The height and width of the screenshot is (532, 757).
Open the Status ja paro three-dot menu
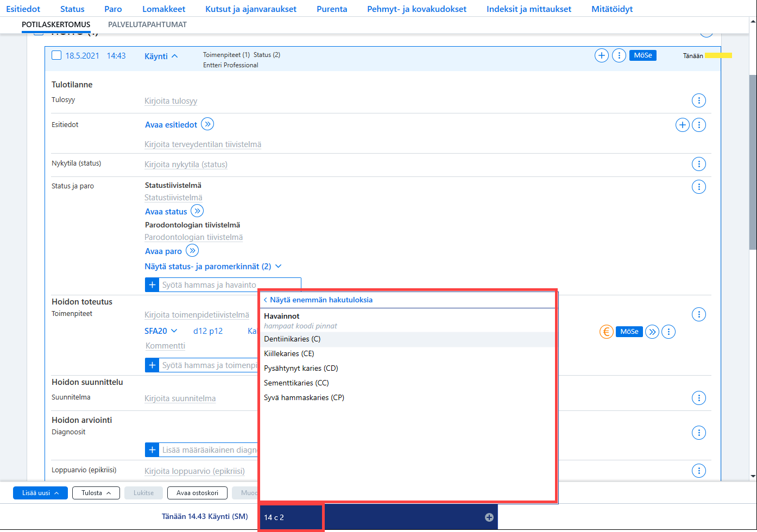point(699,187)
